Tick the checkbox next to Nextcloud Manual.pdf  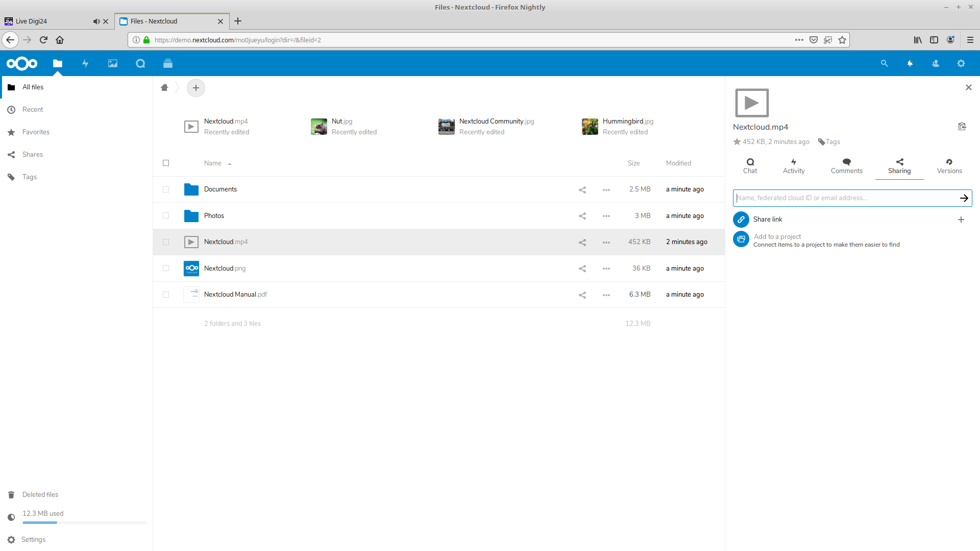tap(166, 295)
